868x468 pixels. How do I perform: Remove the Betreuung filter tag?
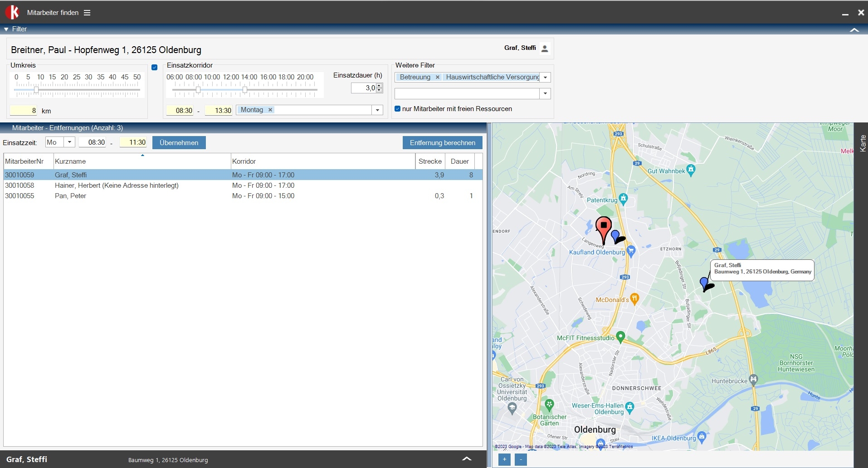pyautogui.click(x=437, y=78)
